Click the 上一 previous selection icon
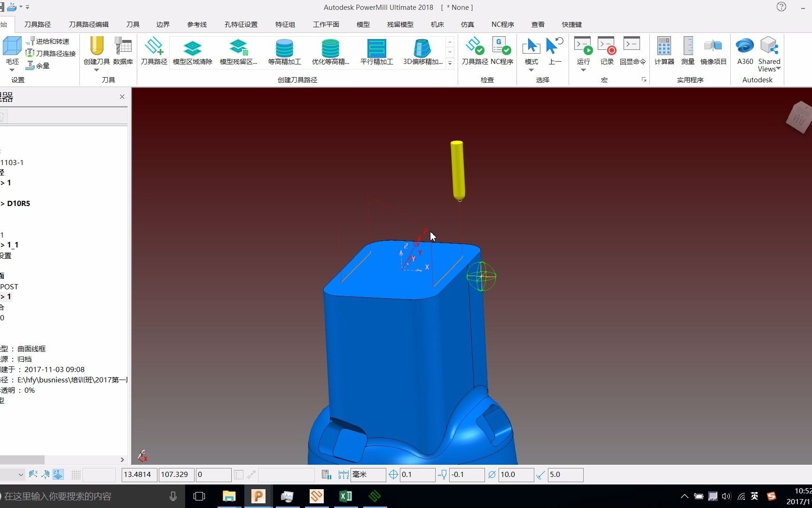 point(555,46)
